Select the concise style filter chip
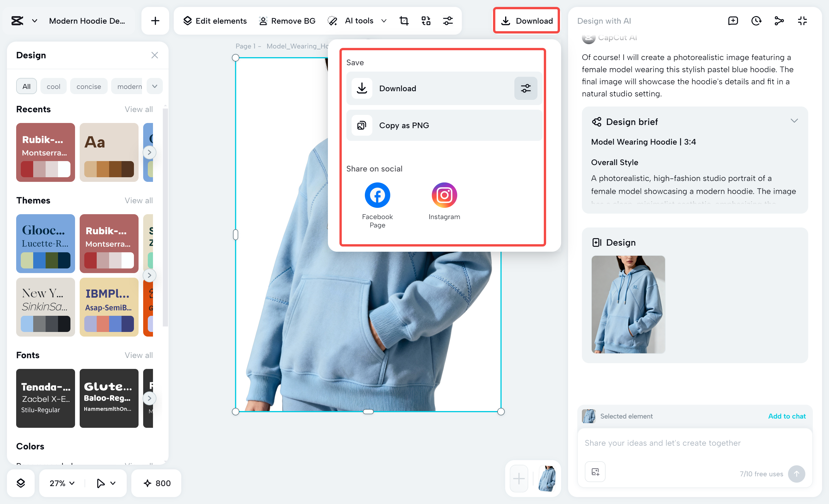Image resolution: width=829 pixels, height=504 pixels. click(x=89, y=86)
